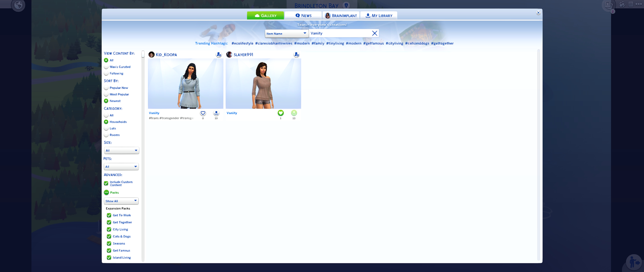Click the results area scrollbar
This screenshot has height=272, width=644.
click(539, 155)
